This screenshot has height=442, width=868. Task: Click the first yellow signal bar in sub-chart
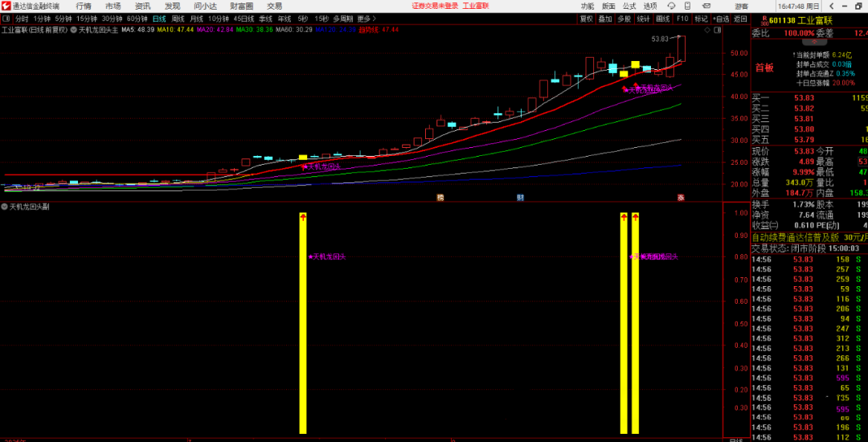[x=303, y=321]
